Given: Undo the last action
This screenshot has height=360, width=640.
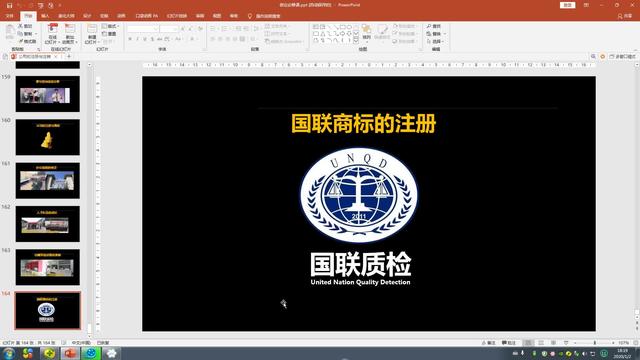Looking at the screenshot, I should pos(20,5).
